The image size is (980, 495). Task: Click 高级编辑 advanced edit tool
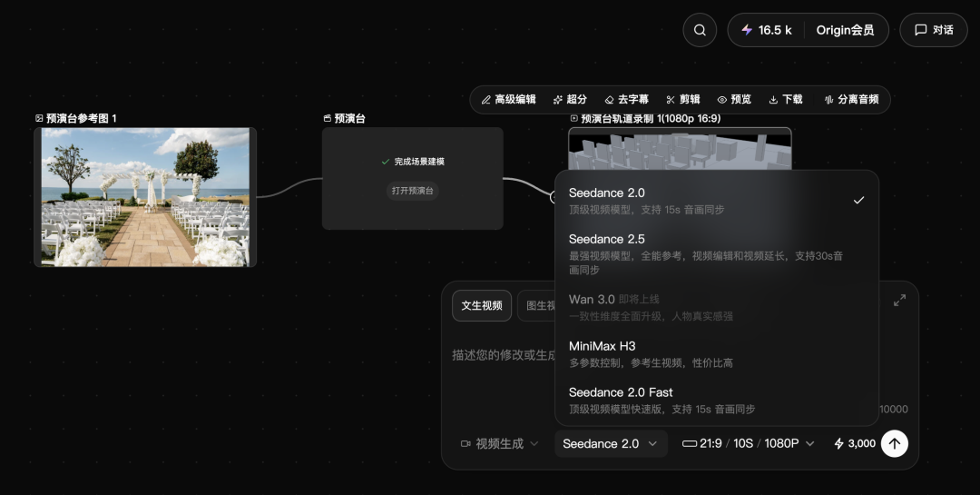(509, 100)
